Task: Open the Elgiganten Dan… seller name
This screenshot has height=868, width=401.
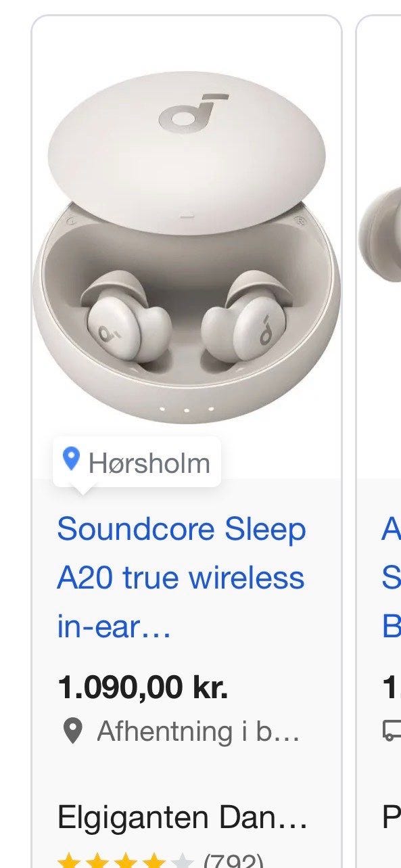Action: [x=183, y=818]
